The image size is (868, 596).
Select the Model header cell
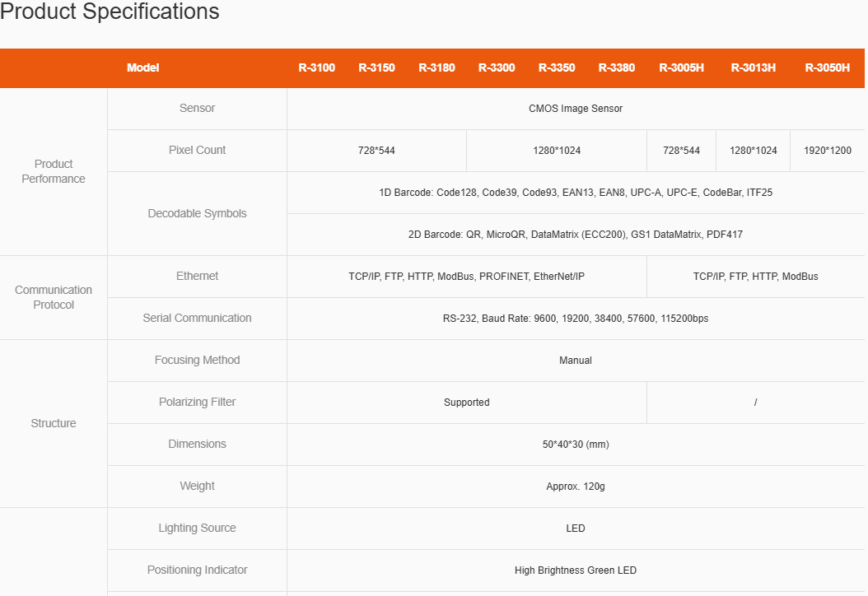click(x=143, y=68)
